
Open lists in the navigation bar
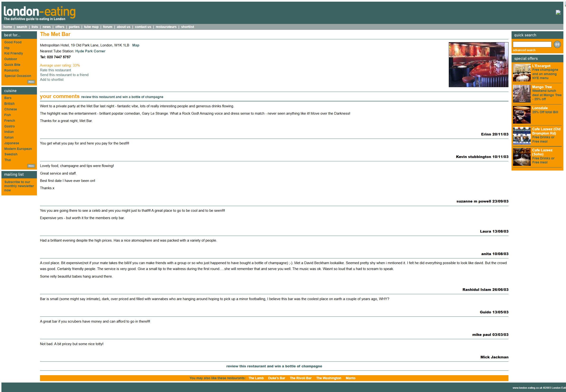pyautogui.click(x=35, y=27)
